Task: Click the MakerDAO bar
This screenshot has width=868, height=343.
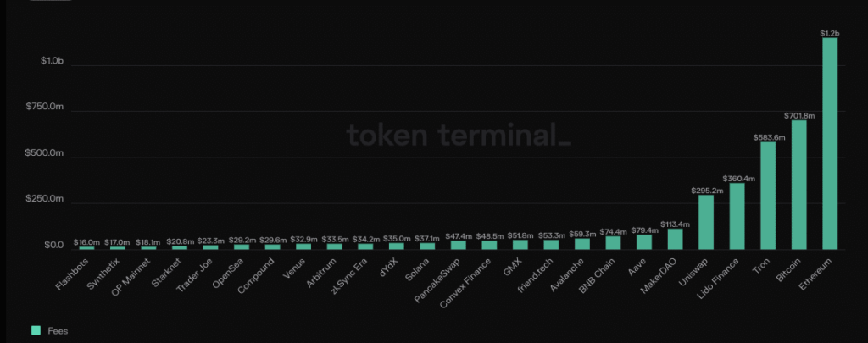Action: pos(675,239)
